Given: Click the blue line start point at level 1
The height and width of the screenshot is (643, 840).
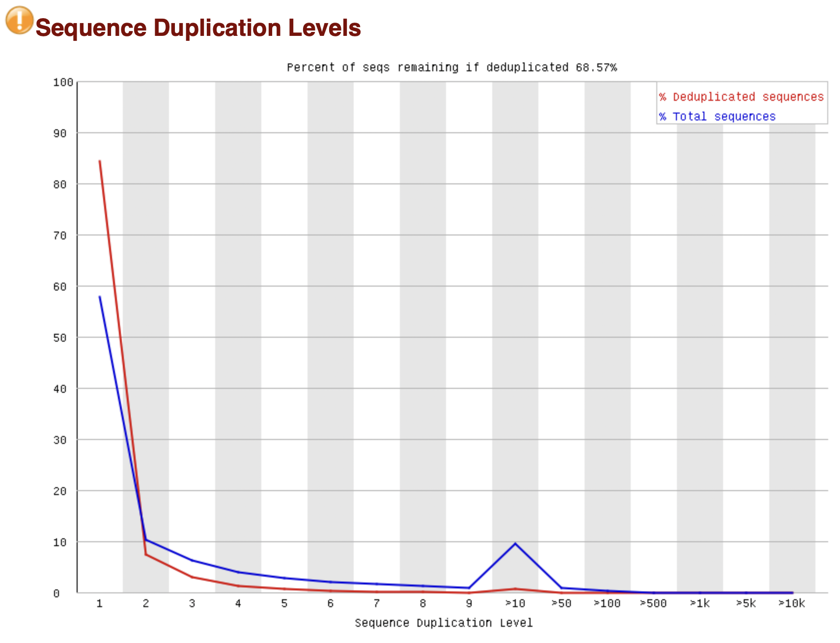Looking at the screenshot, I should 100,296.
